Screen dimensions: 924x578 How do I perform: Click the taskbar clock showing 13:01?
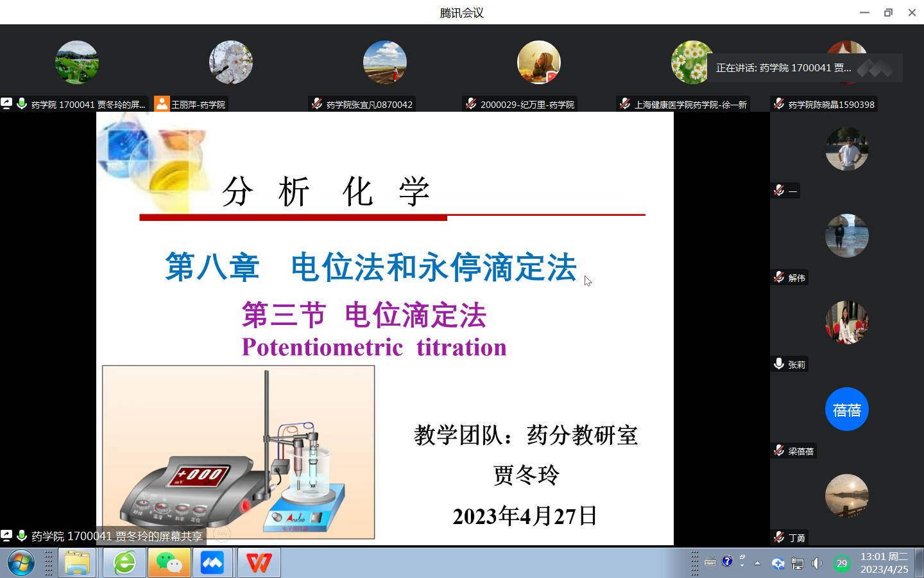[884, 563]
